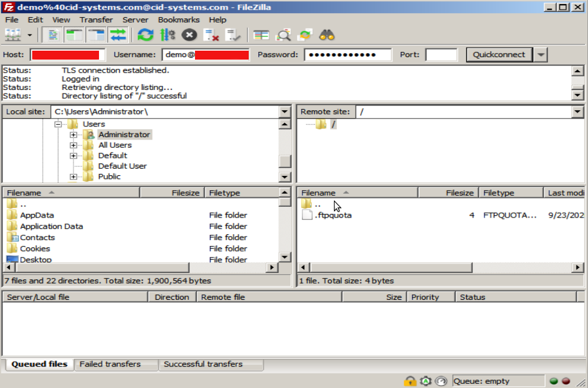
Task: Sort local files by Filesize column
Action: [172, 193]
